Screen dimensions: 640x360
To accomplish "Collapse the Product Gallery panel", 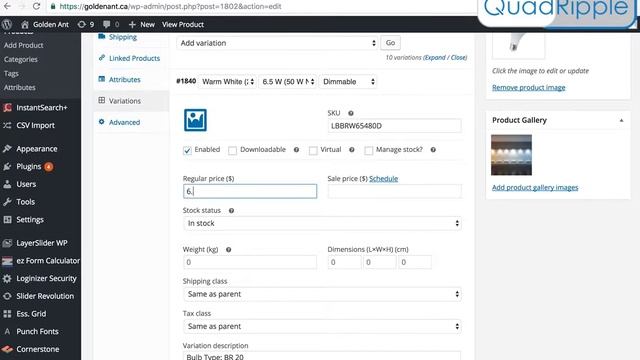I will (x=621, y=120).
